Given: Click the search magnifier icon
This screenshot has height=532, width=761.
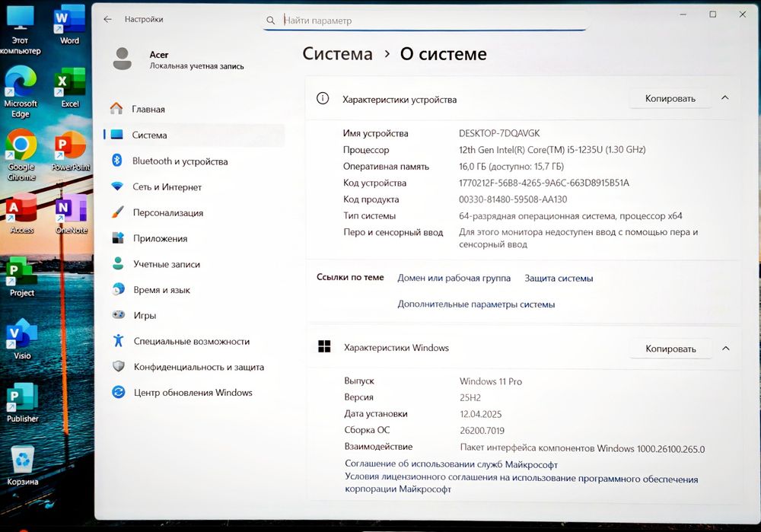Looking at the screenshot, I should [270, 21].
